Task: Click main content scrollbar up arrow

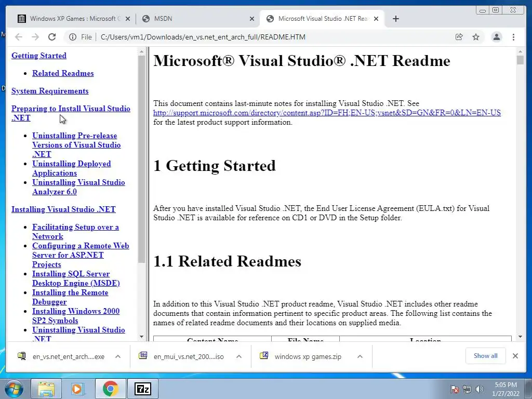Action: [x=520, y=52]
